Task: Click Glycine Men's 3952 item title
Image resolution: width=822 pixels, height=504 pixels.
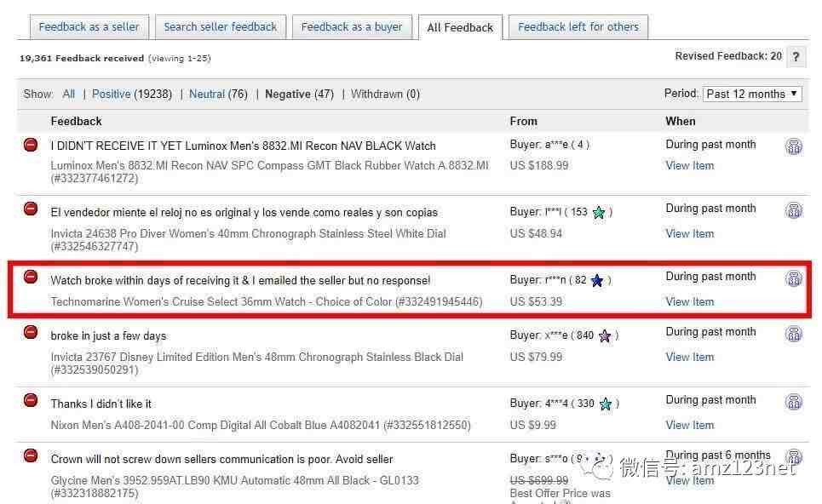Action: [235, 486]
